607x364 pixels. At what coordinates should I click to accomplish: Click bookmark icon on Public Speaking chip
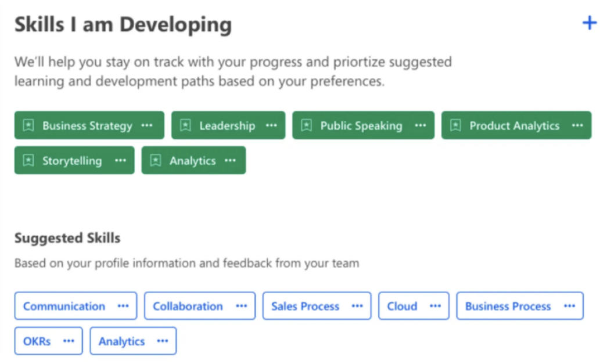tap(306, 125)
